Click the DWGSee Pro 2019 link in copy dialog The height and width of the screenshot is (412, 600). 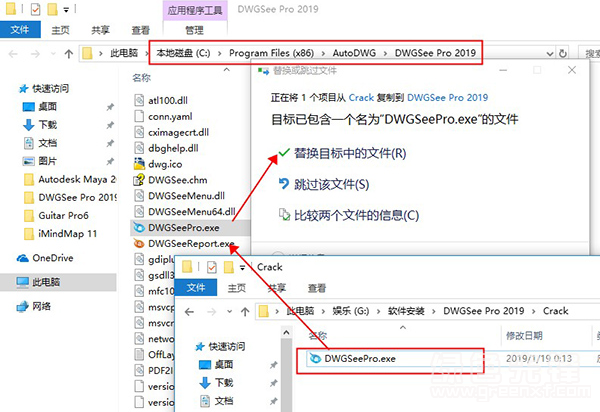448,98
